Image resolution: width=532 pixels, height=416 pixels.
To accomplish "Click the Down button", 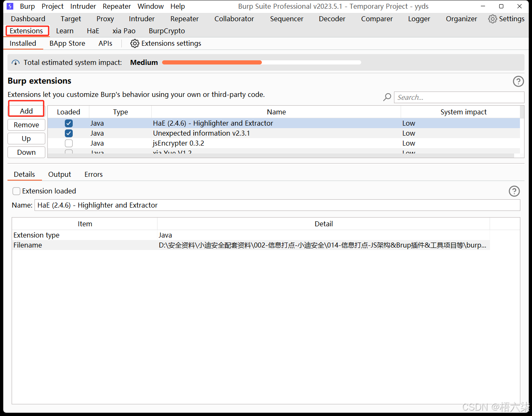I will click(x=26, y=152).
